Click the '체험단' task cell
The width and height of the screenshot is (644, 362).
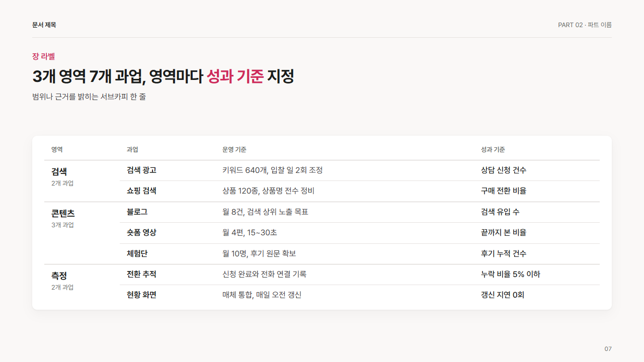click(137, 254)
